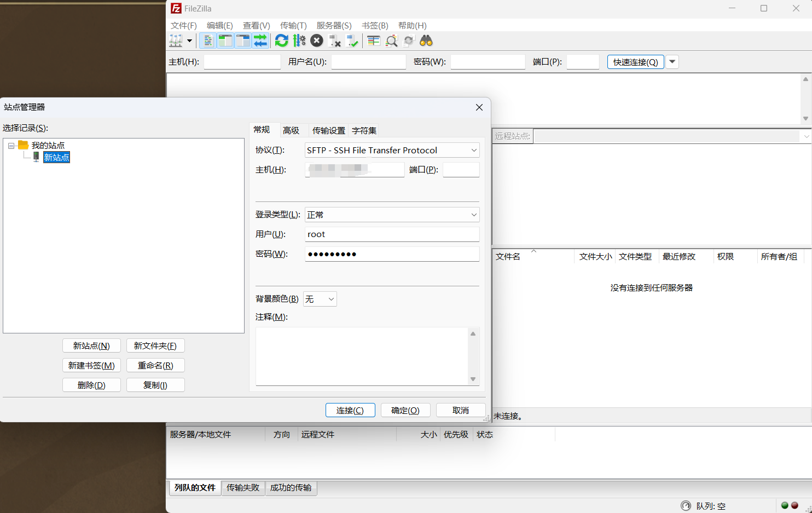This screenshot has height=513, width=812.
Task: Click the green refresh file lists icon
Action: point(281,41)
